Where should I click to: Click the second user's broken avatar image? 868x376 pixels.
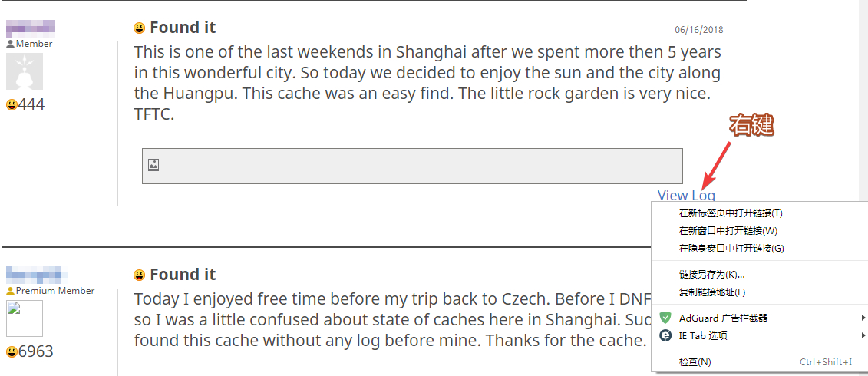(25, 318)
